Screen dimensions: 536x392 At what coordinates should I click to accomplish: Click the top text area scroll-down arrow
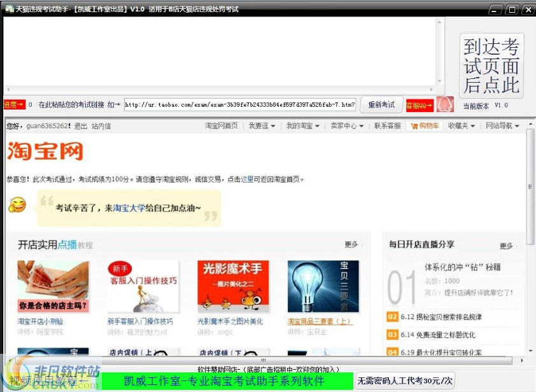tap(440, 81)
